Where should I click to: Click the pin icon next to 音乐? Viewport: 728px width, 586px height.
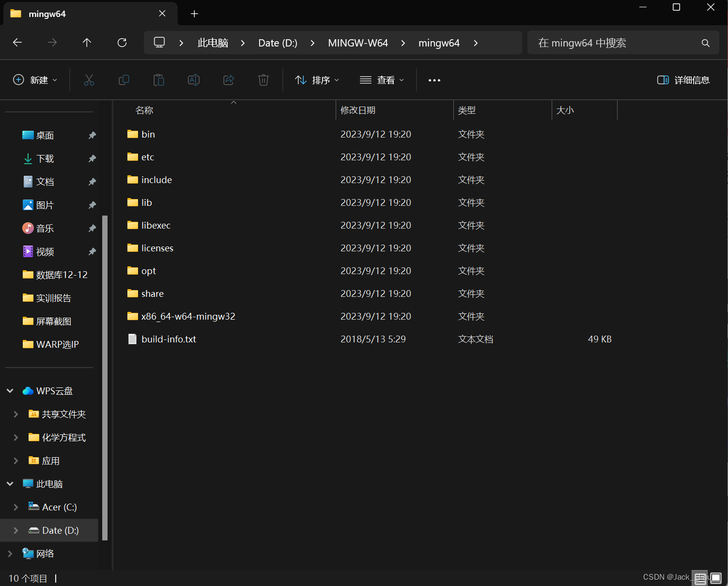coord(92,229)
